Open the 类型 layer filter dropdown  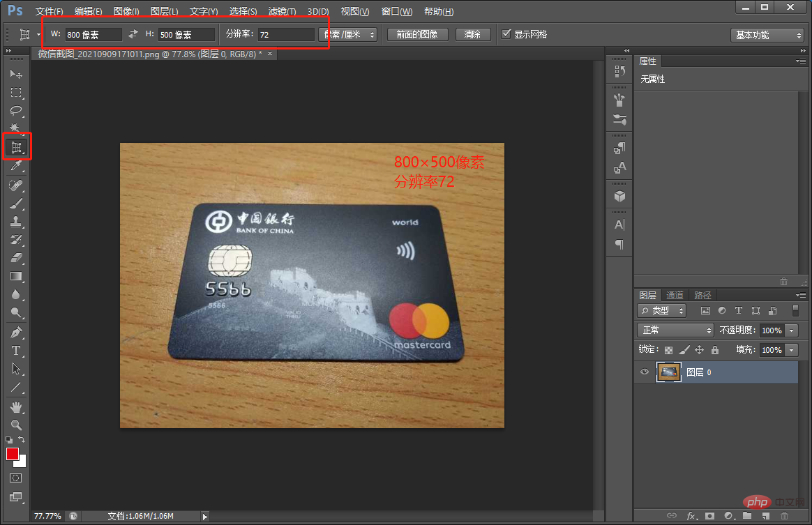pyautogui.click(x=662, y=311)
